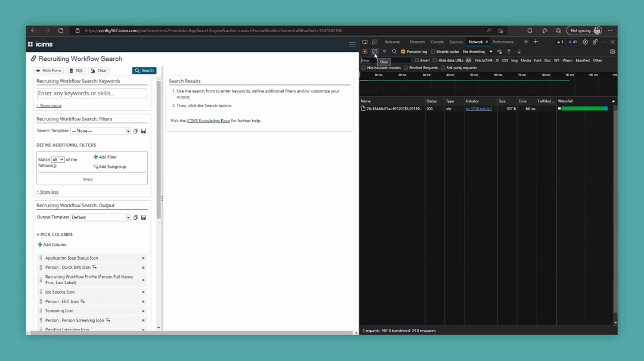Image resolution: width=644 pixels, height=361 pixels.
Task: Open browser favorites star icon
Action: pos(544,30)
